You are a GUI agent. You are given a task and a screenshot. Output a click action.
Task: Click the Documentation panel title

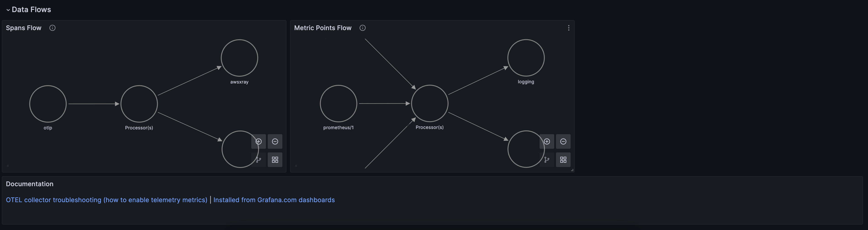click(30, 184)
